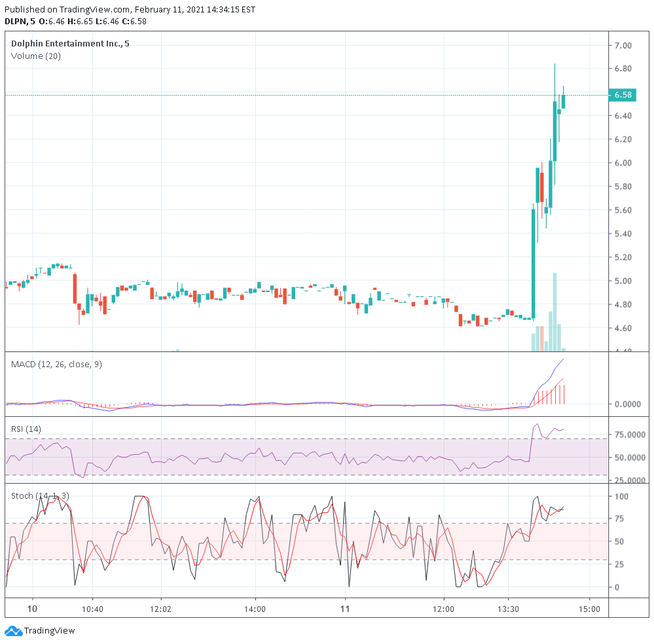Click the RSI (14) indicator label
This screenshot has width=654, height=644.
tap(26, 429)
